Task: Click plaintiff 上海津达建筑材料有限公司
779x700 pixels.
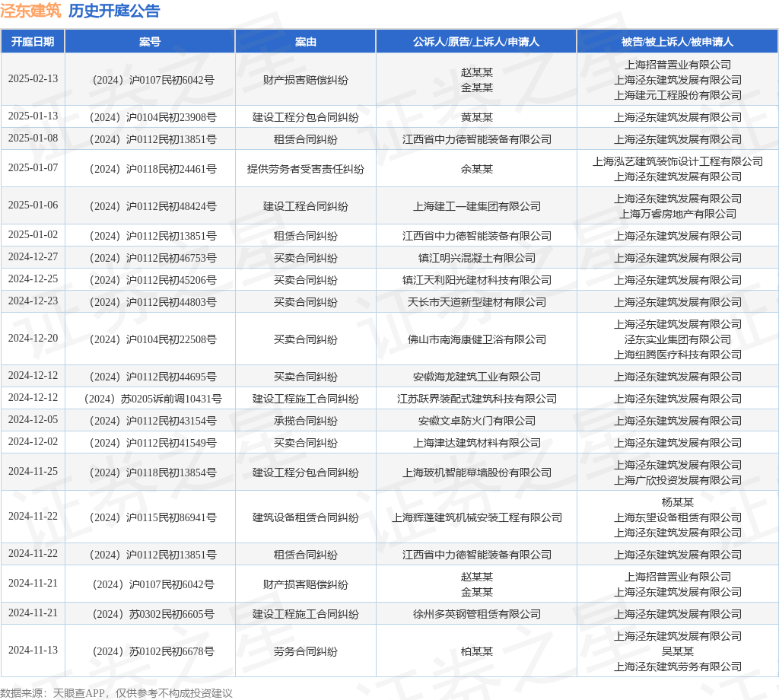Action: 477,443
